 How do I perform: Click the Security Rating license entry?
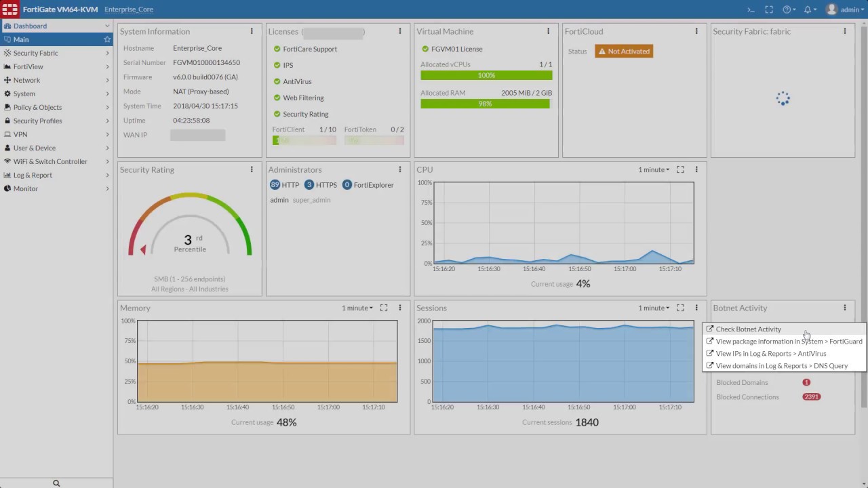coord(301,114)
